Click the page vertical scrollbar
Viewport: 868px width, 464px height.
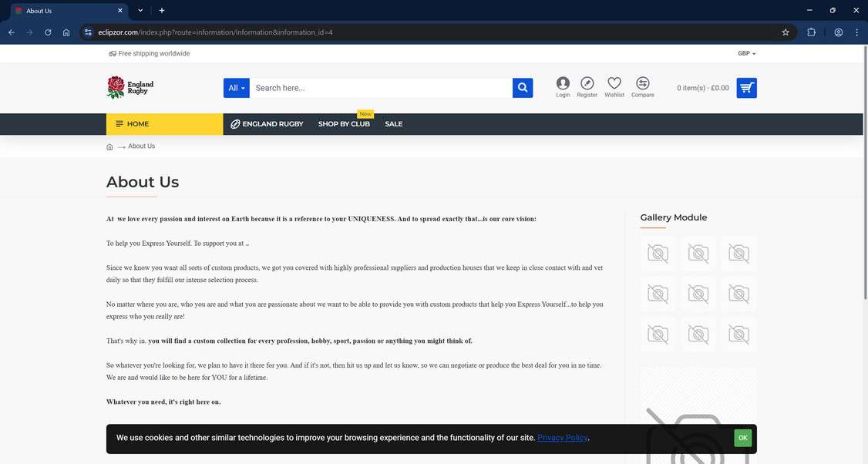(x=865, y=172)
